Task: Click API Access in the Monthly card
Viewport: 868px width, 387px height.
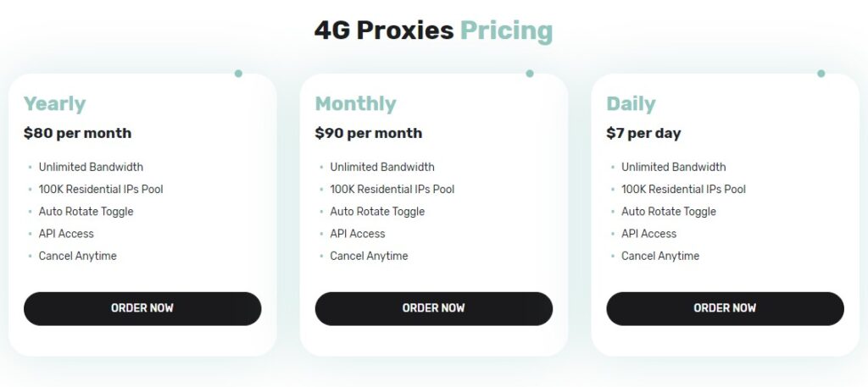Action: coord(357,234)
